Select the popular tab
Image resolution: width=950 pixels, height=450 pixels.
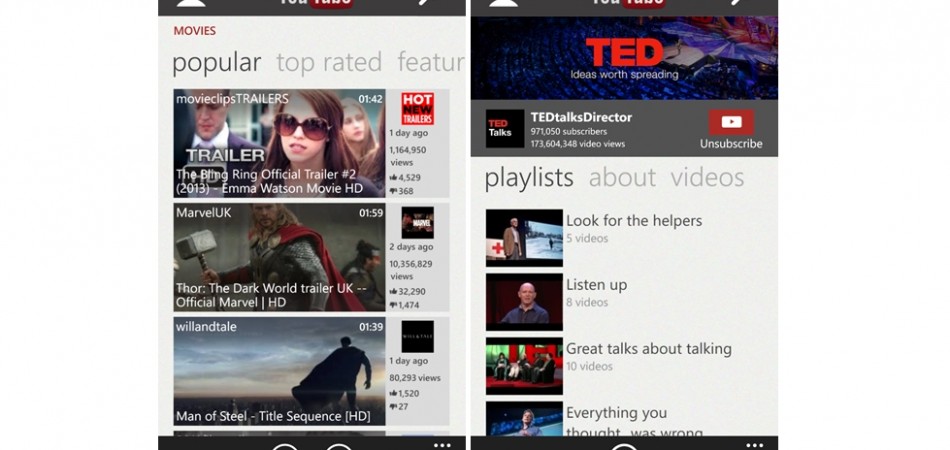(x=216, y=63)
